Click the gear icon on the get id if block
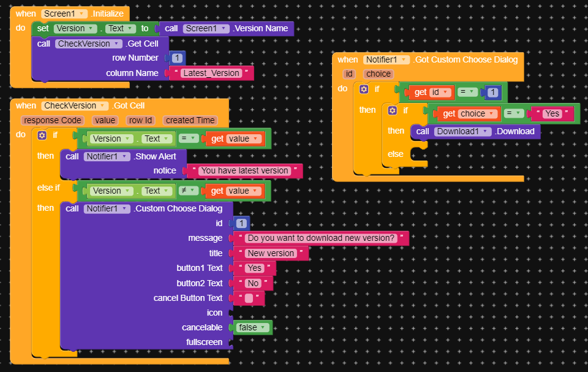 click(364, 89)
